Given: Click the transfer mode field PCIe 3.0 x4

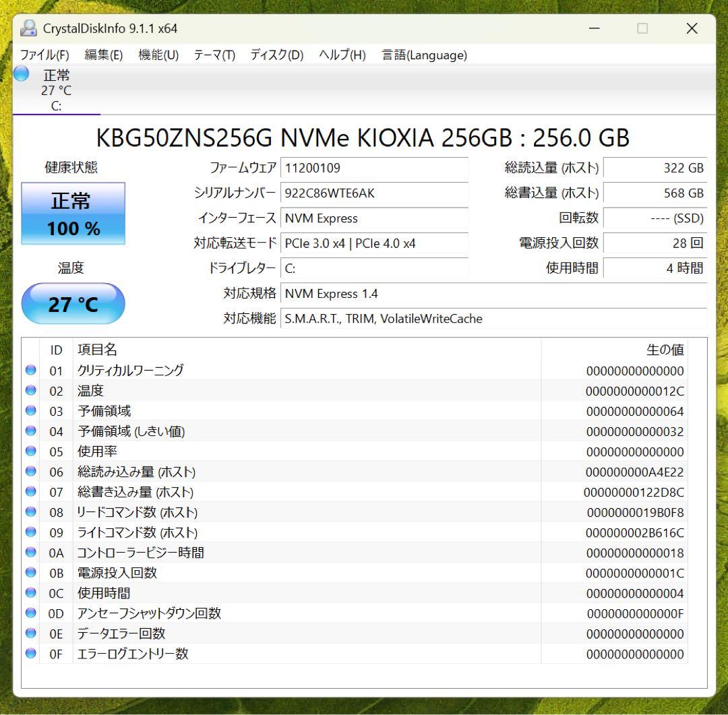Looking at the screenshot, I should 374,243.
